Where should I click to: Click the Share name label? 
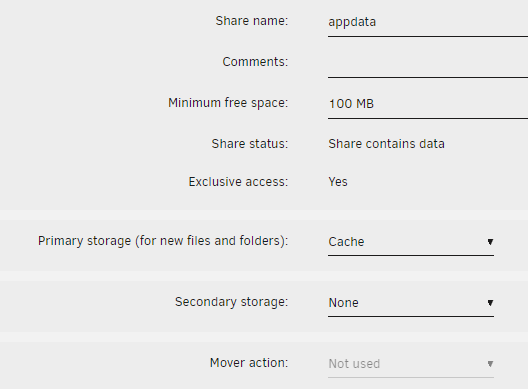point(252,21)
